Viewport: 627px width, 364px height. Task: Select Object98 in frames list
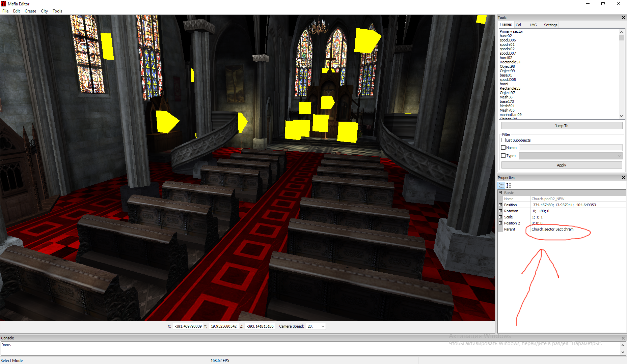(x=507, y=66)
